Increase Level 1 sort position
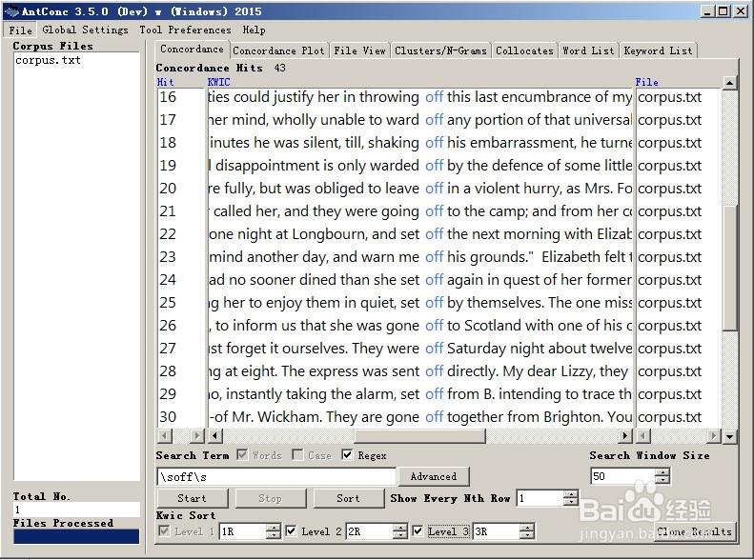 273,528
